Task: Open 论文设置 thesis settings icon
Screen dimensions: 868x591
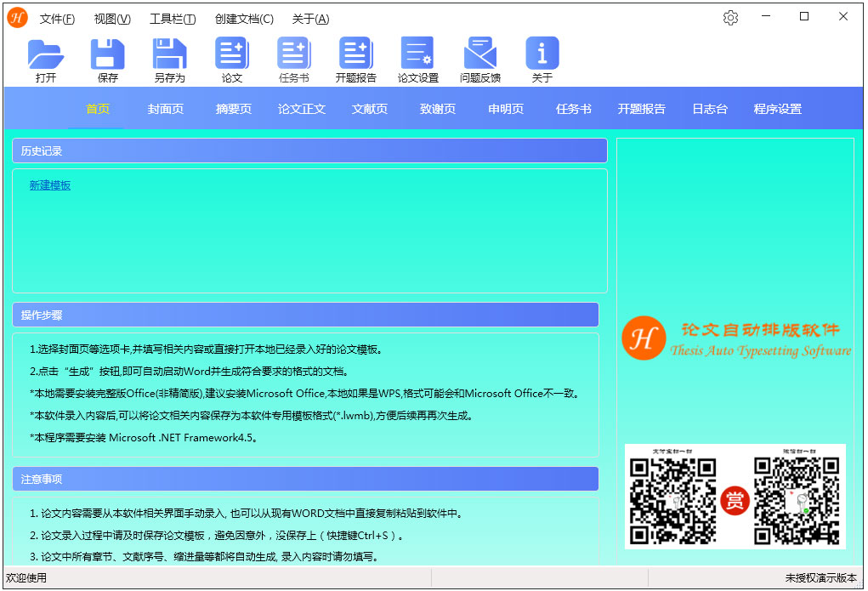Action: [417, 54]
